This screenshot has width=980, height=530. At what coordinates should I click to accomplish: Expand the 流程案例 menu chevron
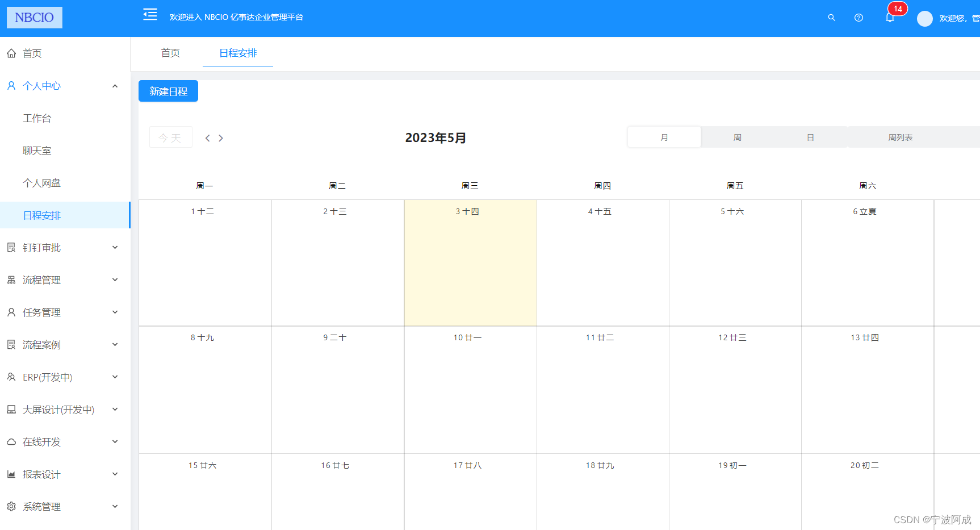[x=115, y=345]
